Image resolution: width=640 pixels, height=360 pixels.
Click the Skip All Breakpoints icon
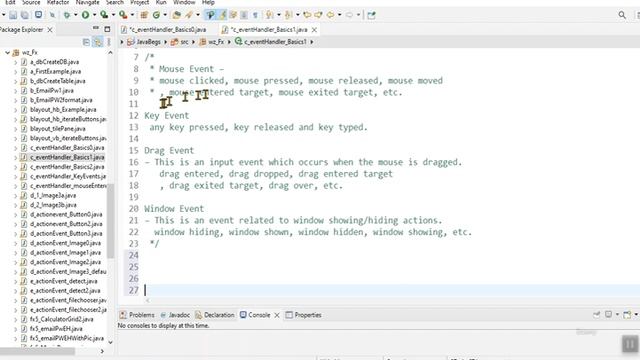[x=53, y=15]
